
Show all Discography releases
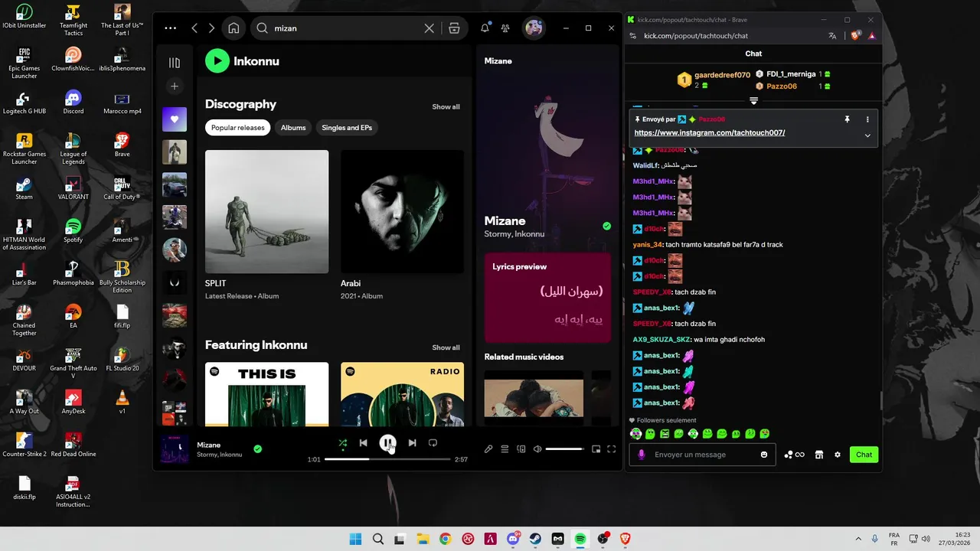pyautogui.click(x=446, y=107)
